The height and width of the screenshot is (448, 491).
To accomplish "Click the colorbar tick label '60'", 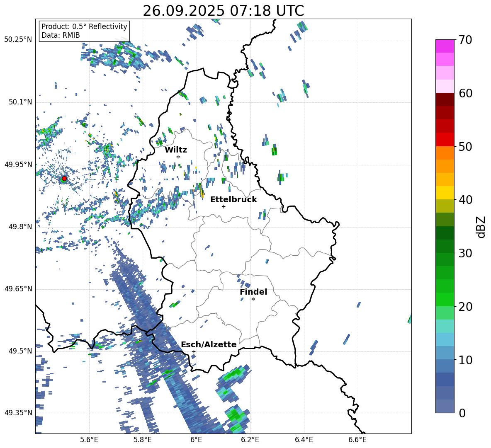I will click(x=465, y=93).
